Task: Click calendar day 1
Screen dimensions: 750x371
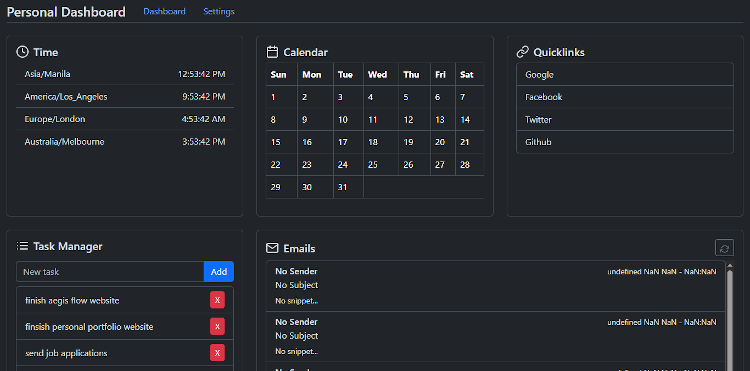Action: click(x=282, y=97)
